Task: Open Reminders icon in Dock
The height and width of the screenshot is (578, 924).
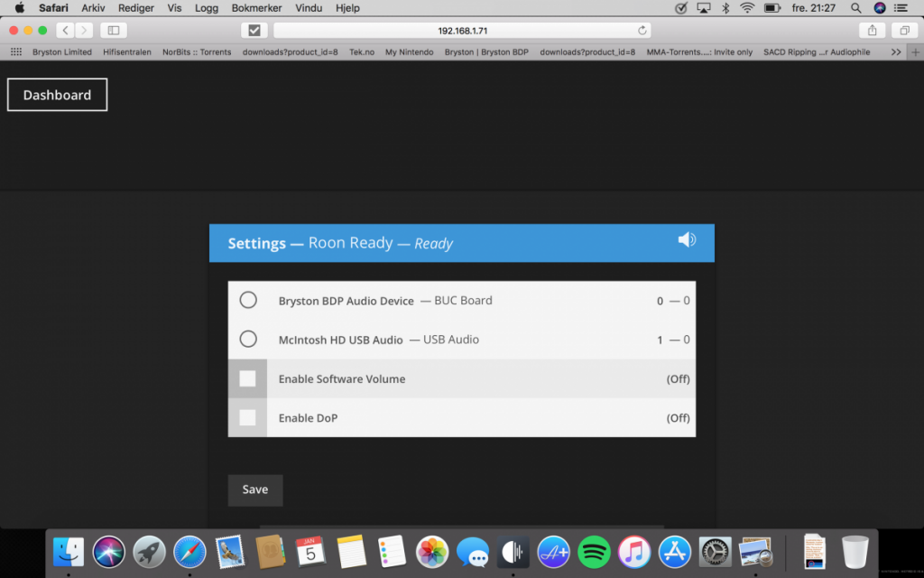Action: point(392,552)
